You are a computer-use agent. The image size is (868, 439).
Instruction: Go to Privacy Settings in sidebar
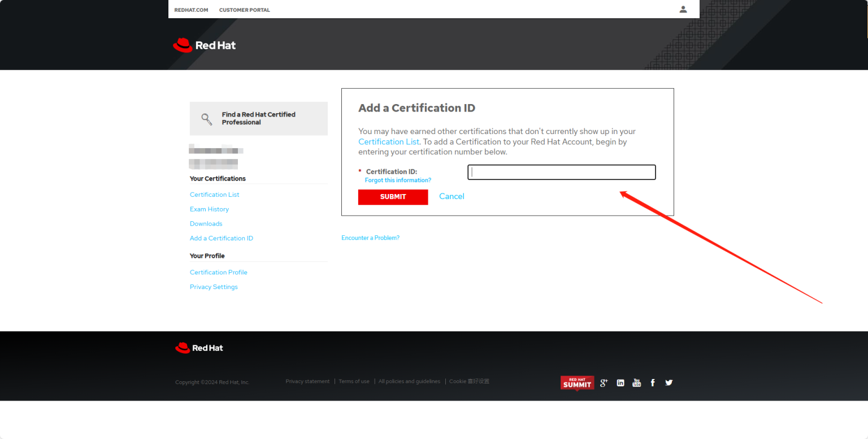coord(214,287)
